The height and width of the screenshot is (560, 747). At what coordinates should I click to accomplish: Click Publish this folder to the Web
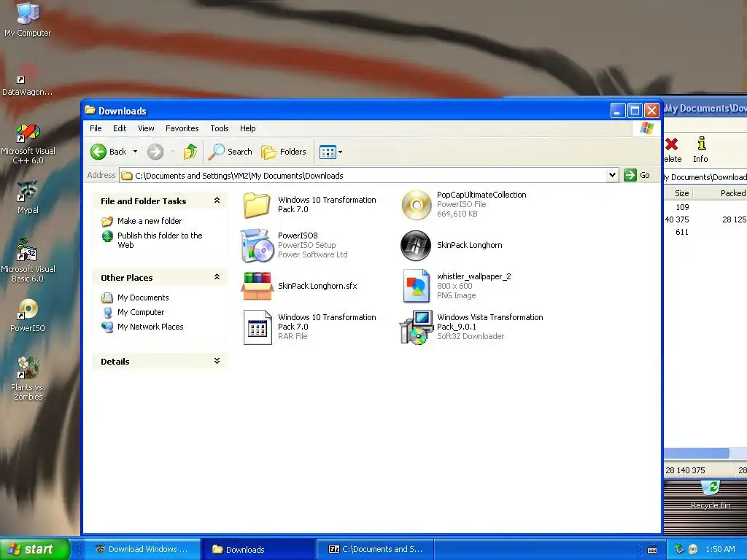(x=160, y=240)
